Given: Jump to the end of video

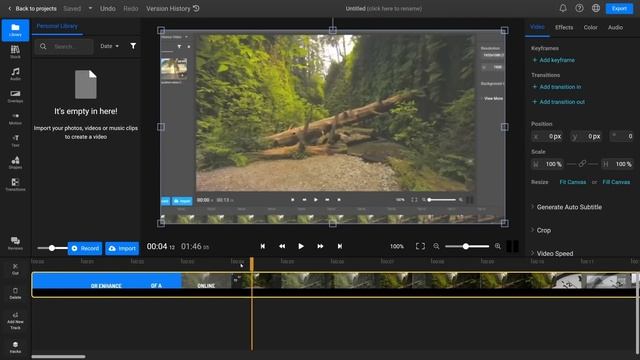Looking at the screenshot, I should (x=340, y=246).
